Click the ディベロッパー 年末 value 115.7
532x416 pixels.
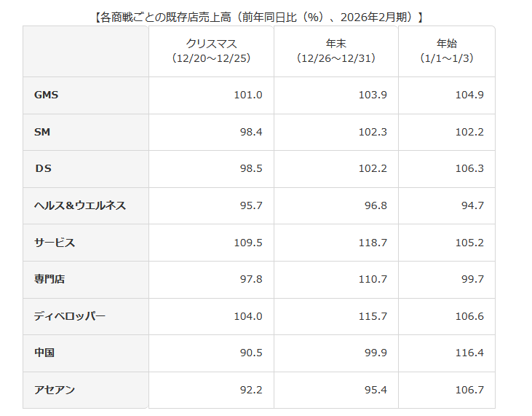point(374,316)
